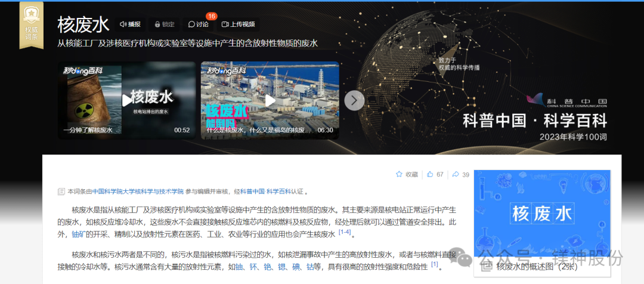Play the 什么是核废水 Fukushima video
The image size is (644, 284).
270,100
